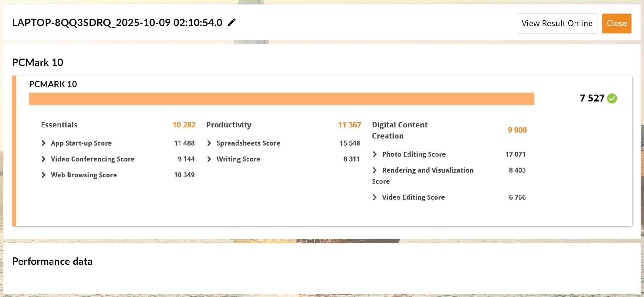644x297 pixels.
Task: Click the App Start-up value 11 488
Action: pyautogui.click(x=184, y=143)
